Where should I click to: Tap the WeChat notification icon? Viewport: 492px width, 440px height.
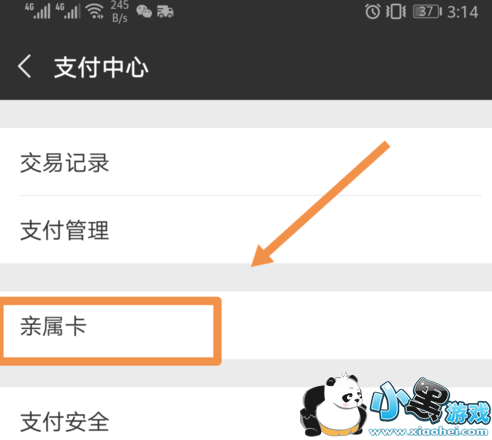click(144, 12)
